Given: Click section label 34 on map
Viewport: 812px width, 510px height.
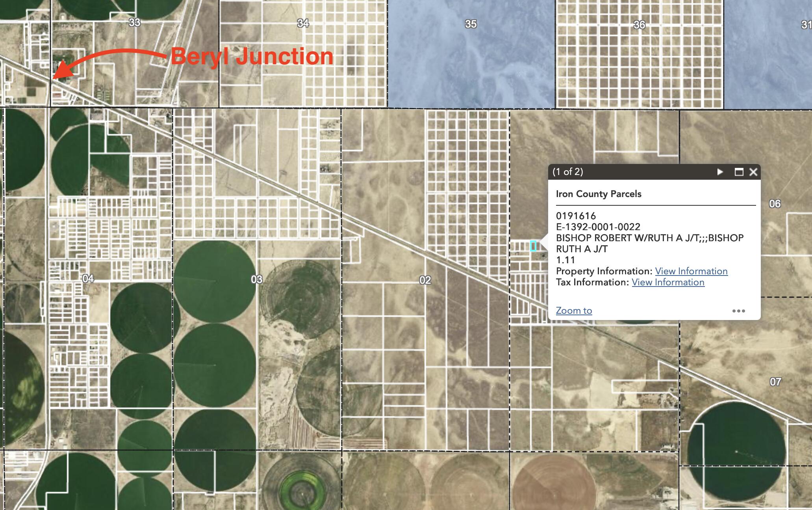Looking at the screenshot, I should tap(302, 23).
